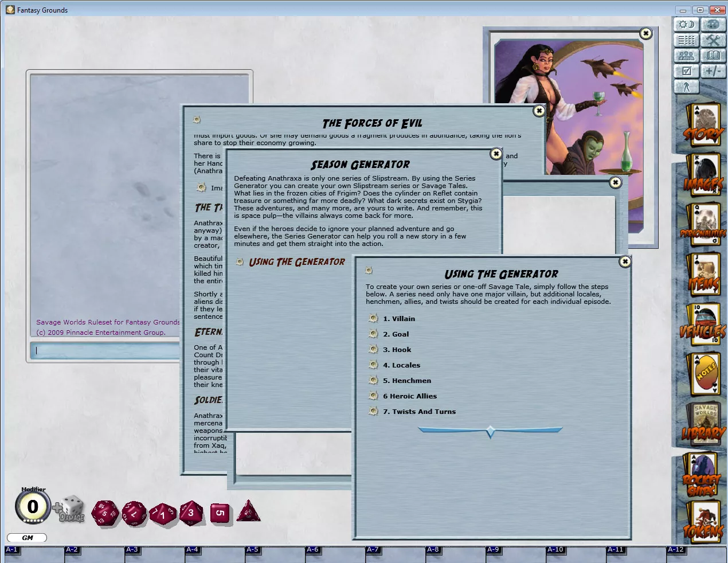Screen dimensions: 728x563
Task: Close the Season Generator window
Action: [x=496, y=154]
